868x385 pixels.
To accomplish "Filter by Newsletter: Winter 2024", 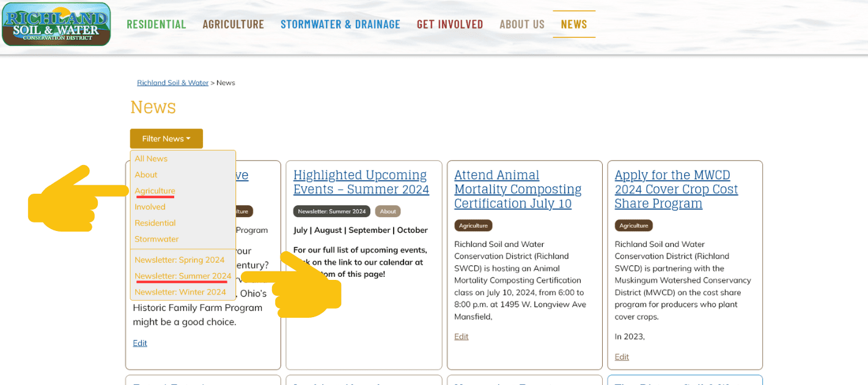I will pyautogui.click(x=180, y=292).
